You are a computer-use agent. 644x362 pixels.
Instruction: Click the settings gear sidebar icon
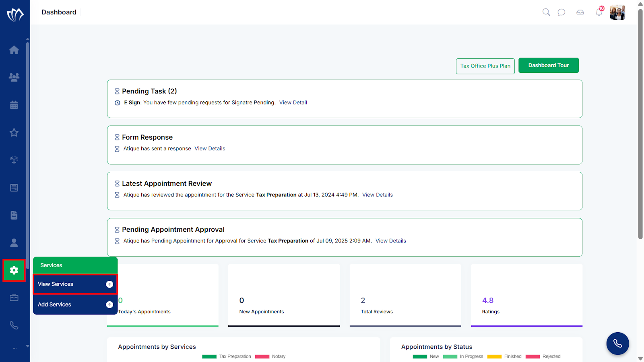point(14,270)
